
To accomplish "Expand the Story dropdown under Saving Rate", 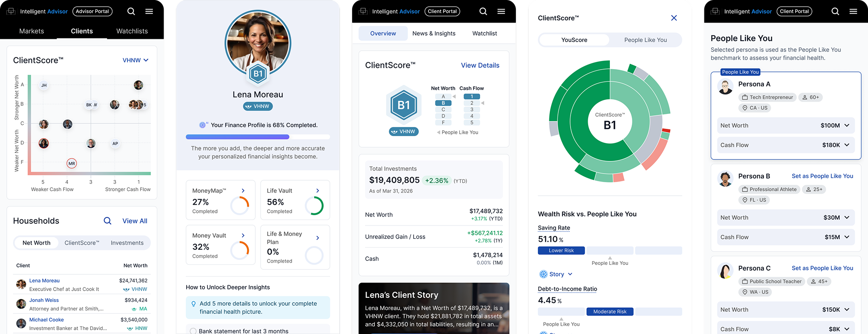I will 556,274.
